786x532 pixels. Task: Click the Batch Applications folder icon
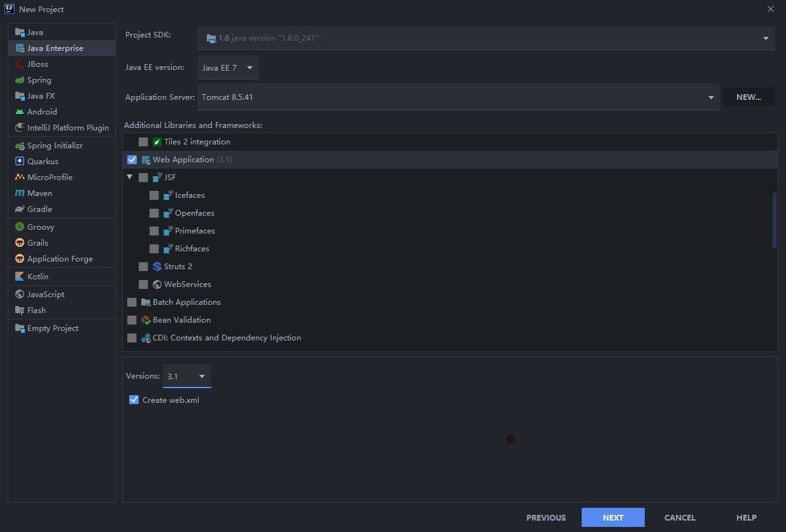pos(146,302)
